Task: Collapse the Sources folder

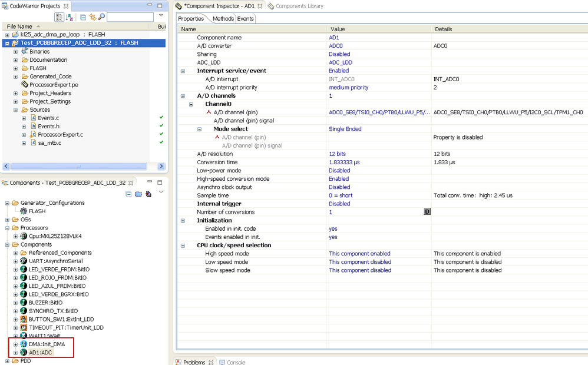Action: [15, 110]
